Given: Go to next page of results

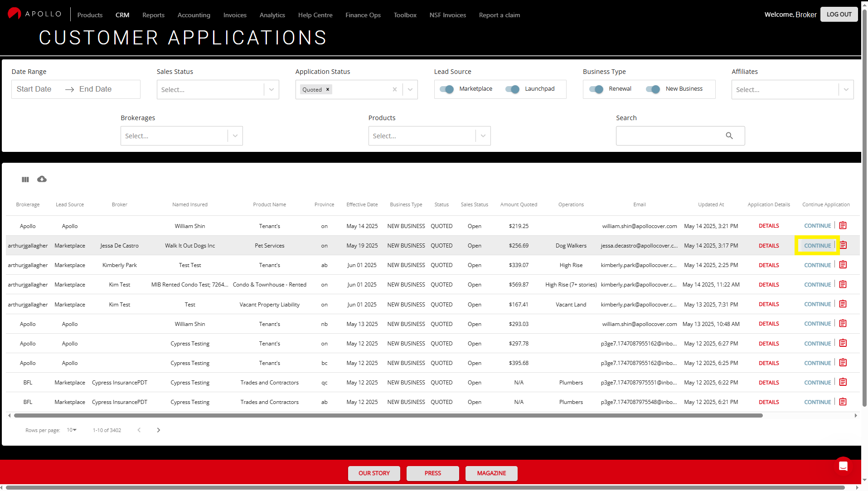Looking at the screenshot, I should pyautogui.click(x=159, y=430).
